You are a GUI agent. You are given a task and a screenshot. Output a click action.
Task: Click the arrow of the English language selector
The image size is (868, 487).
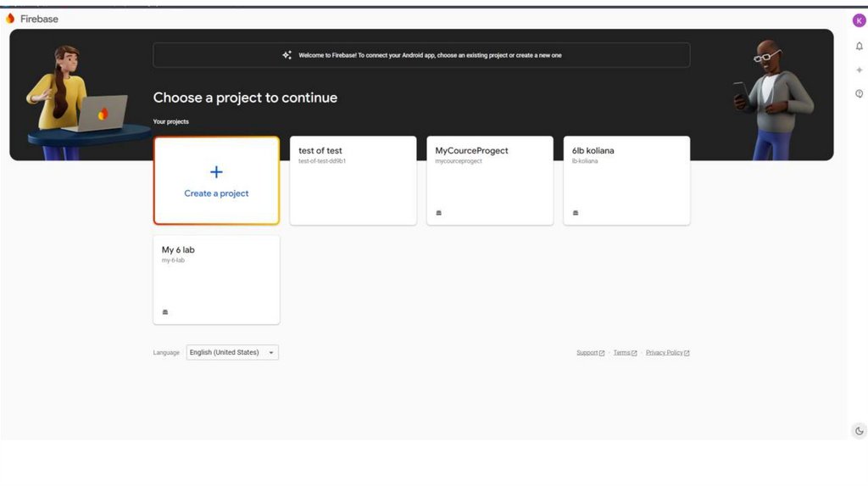[x=271, y=353]
